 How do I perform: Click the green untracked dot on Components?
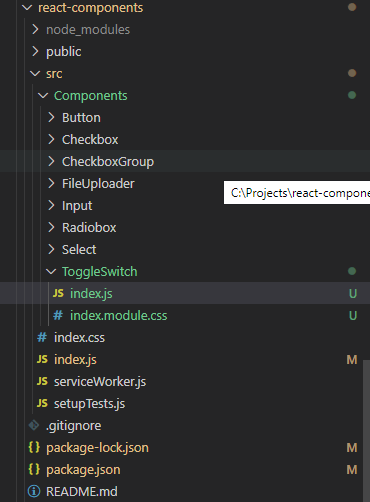tap(352, 95)
